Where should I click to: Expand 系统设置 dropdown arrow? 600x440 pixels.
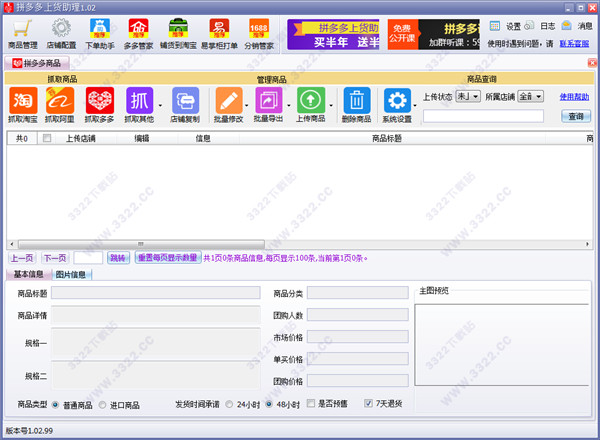tap(415, 106)
